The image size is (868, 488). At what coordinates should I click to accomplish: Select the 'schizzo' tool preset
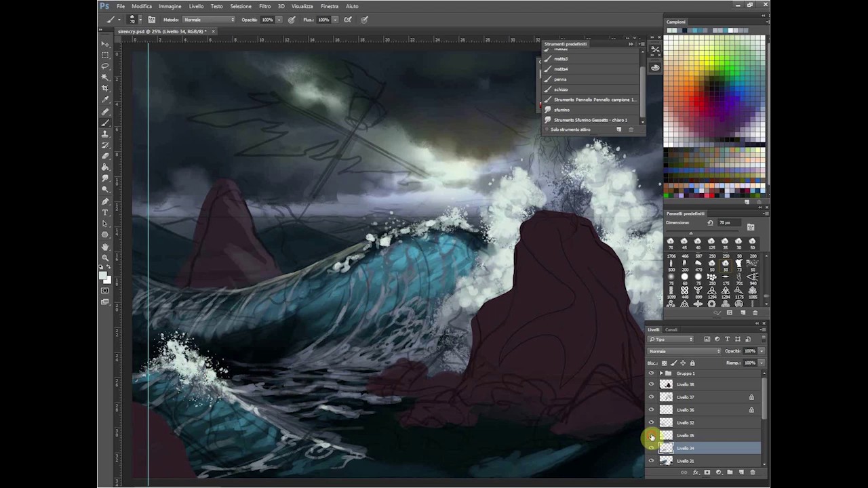pos(590,89)
